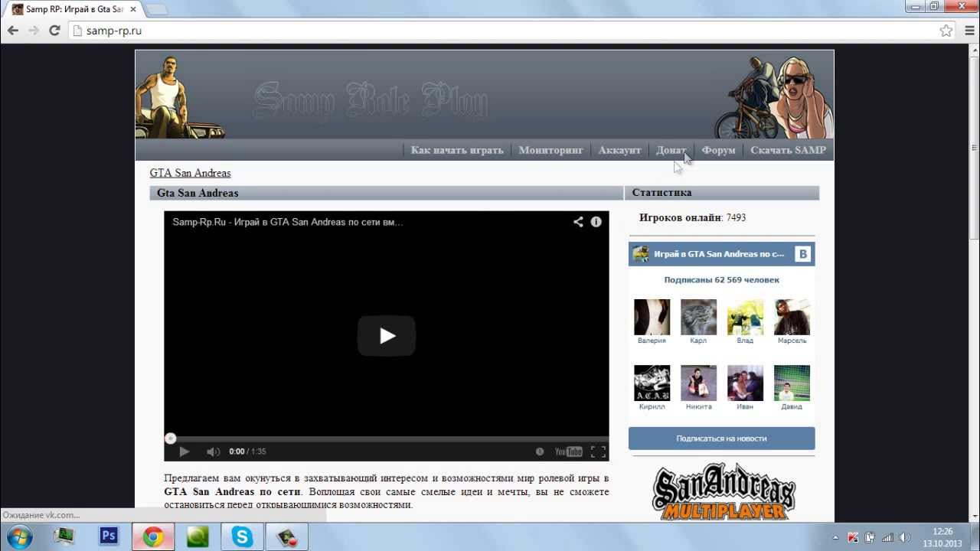The width and height of the screenshot is (980, 551).
Task: Share the video using the share icon
Action: pyautogui.click(x=578, y=222)
